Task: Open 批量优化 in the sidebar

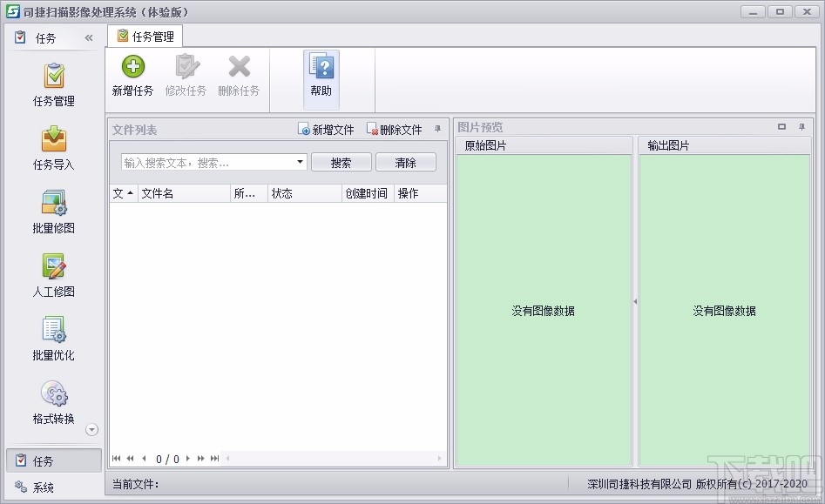Action: (54, 339)
